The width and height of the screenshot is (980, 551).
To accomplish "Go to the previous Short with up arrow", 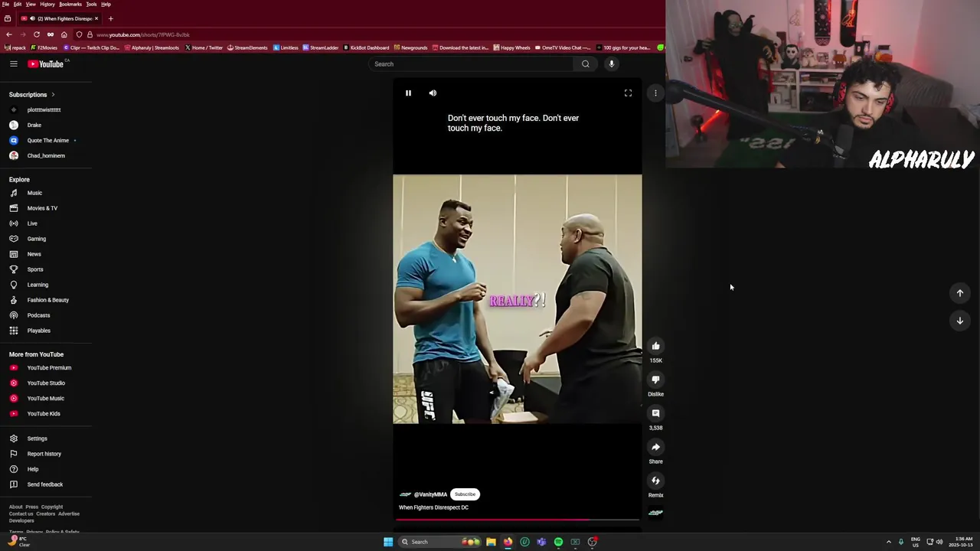I will tap(959, 293).
